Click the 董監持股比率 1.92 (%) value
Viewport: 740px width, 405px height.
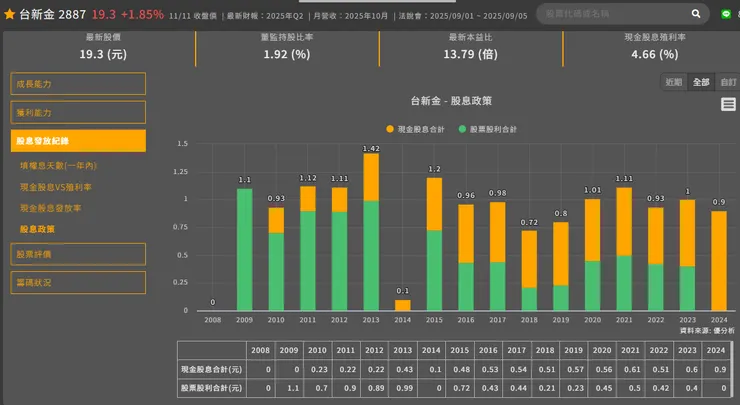(286, 54)
